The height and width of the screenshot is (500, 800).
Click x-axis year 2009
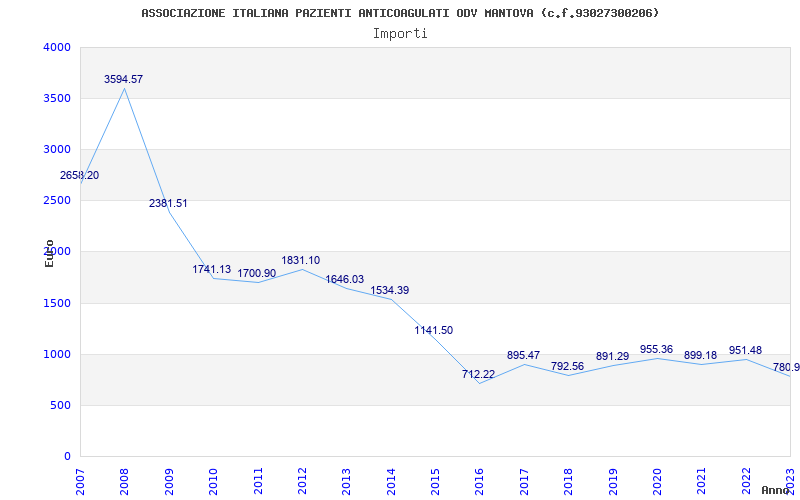pyautogui.click(x=169, y=481)
